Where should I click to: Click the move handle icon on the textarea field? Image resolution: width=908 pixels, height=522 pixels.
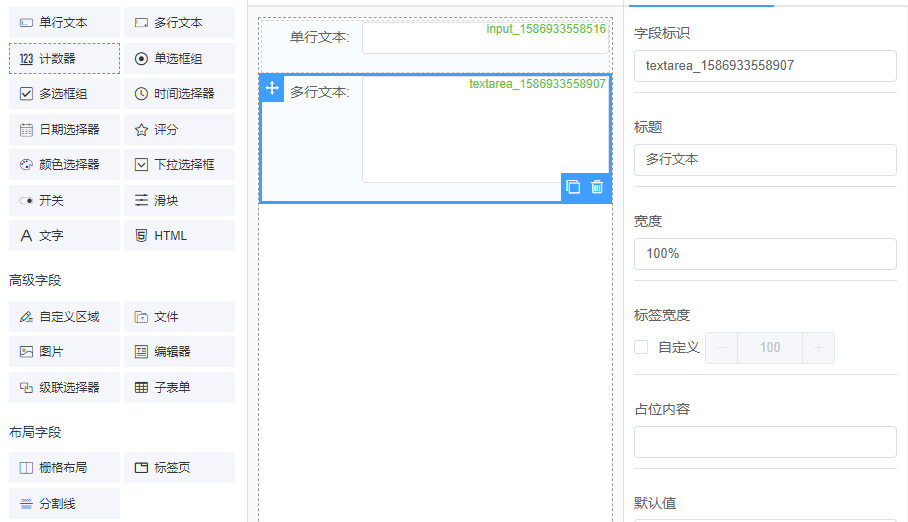point(272,89)
